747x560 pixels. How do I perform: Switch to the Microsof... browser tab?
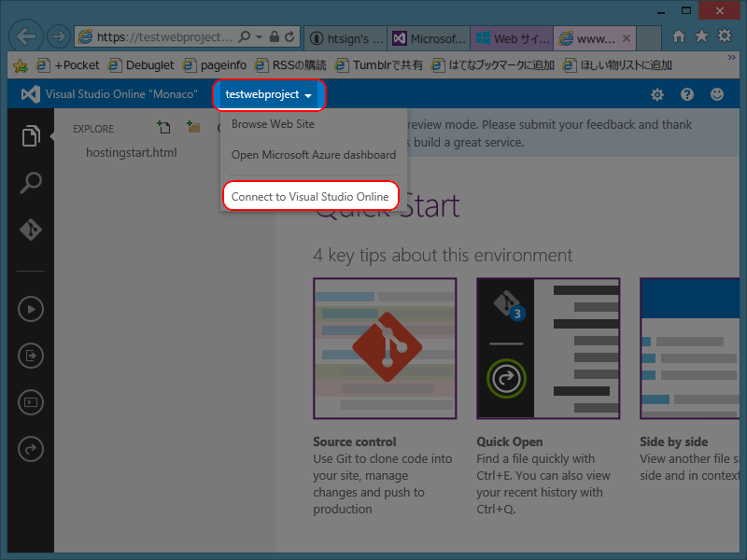click(429, 38)
